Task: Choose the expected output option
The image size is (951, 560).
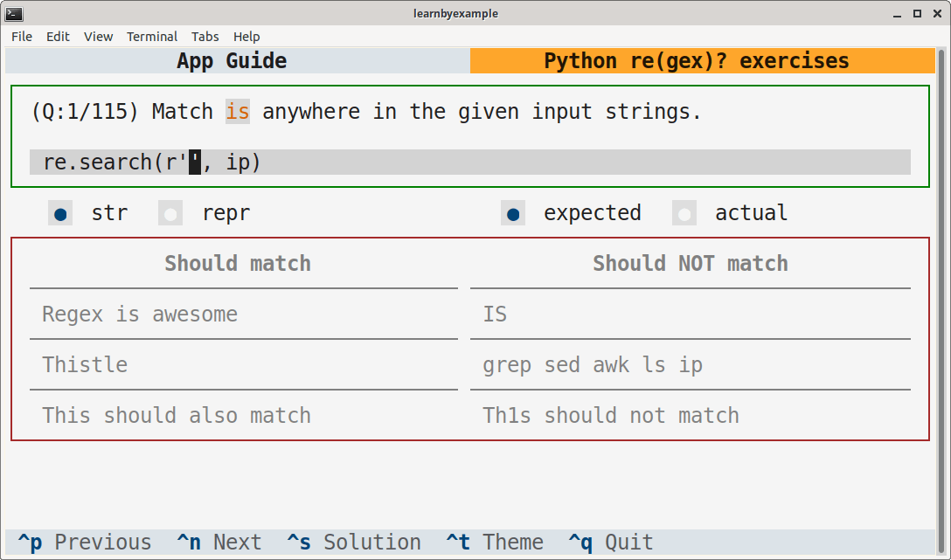Action: pyautogui.click(x=513, y=212)
